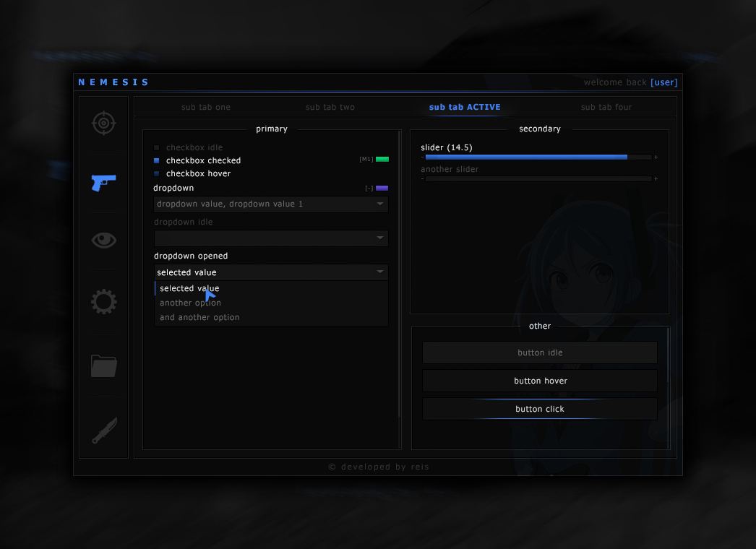Click the plus icon on slider (14.5)
756x549 pixels.
[656, 157]
